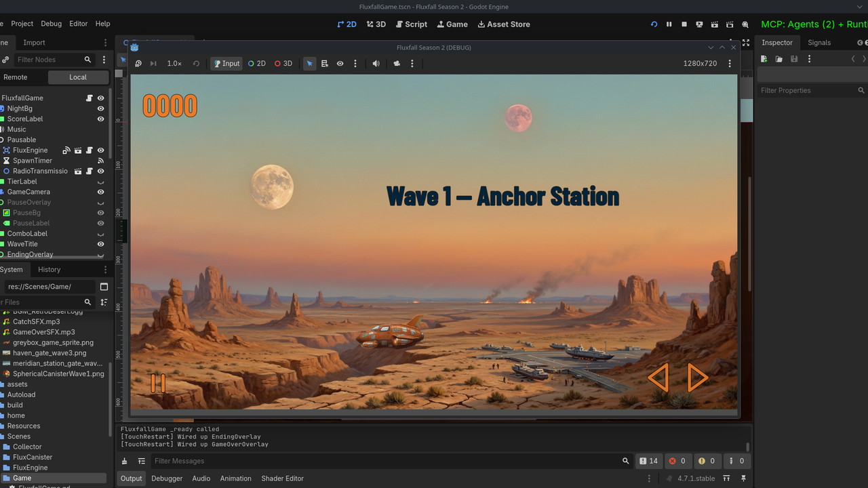Mute the game audio via the speaker icon
Image resolution: width=868 pixels, height=488 pixels.
[376, 64]
